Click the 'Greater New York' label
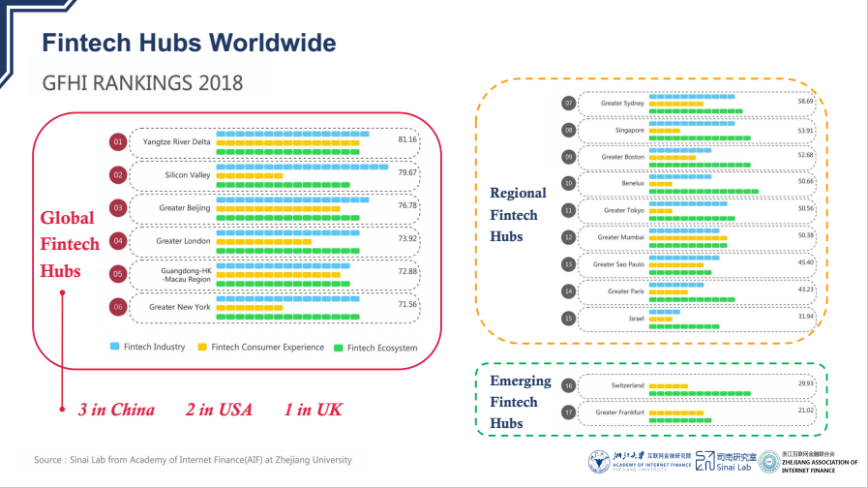The height and width of the screenshot is (488, 868). tap(179, 307)
